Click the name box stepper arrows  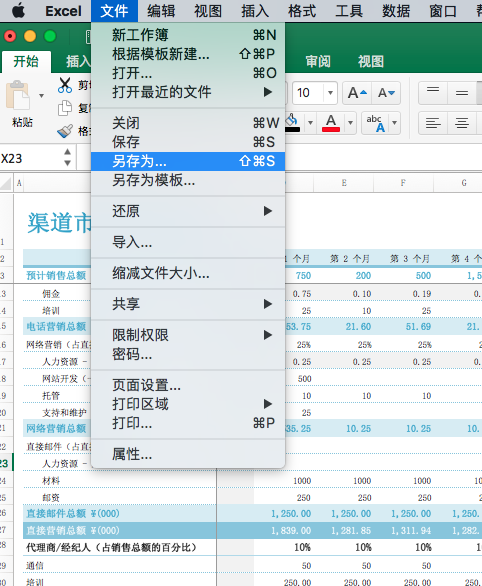67,157
